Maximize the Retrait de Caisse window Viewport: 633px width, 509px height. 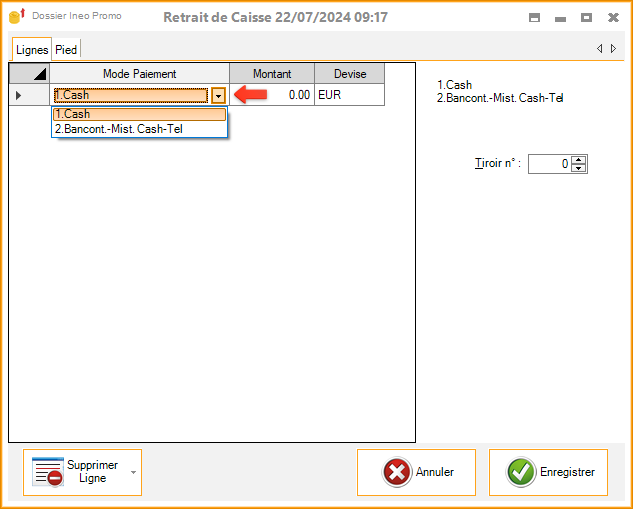[586, 18]
